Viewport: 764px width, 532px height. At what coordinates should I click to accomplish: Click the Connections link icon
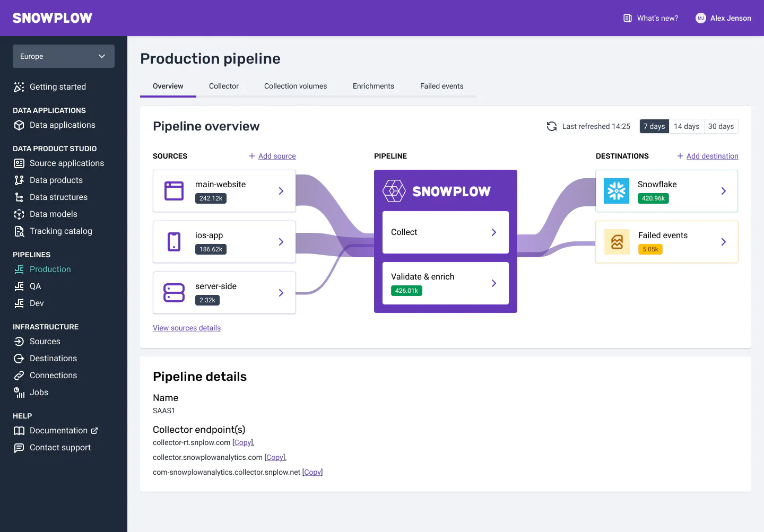19,376
